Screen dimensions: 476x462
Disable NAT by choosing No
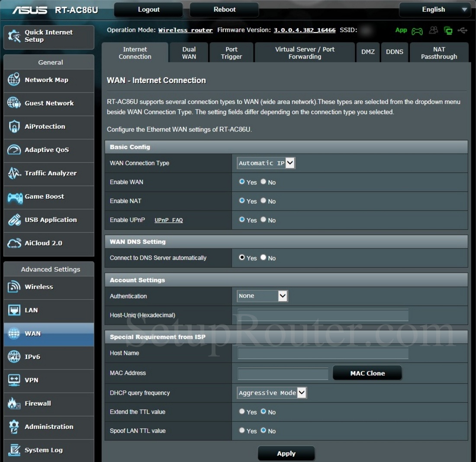point(263,201)
